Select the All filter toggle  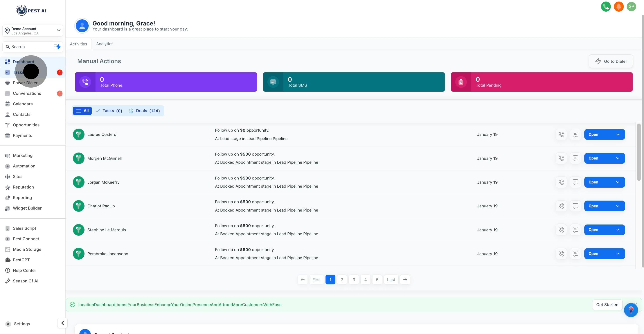pos(82,111)
